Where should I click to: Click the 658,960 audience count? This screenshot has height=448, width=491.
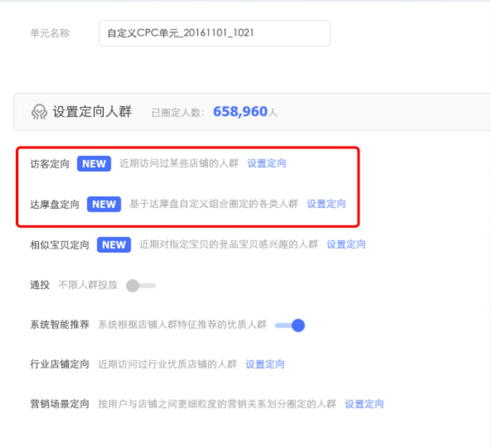coord(240,112)
